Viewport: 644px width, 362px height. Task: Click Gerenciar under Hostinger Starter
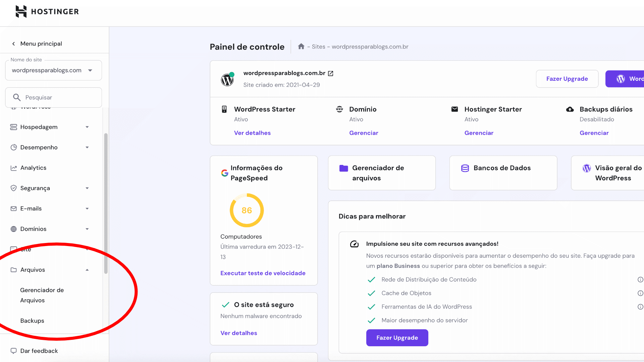[479, 133]
